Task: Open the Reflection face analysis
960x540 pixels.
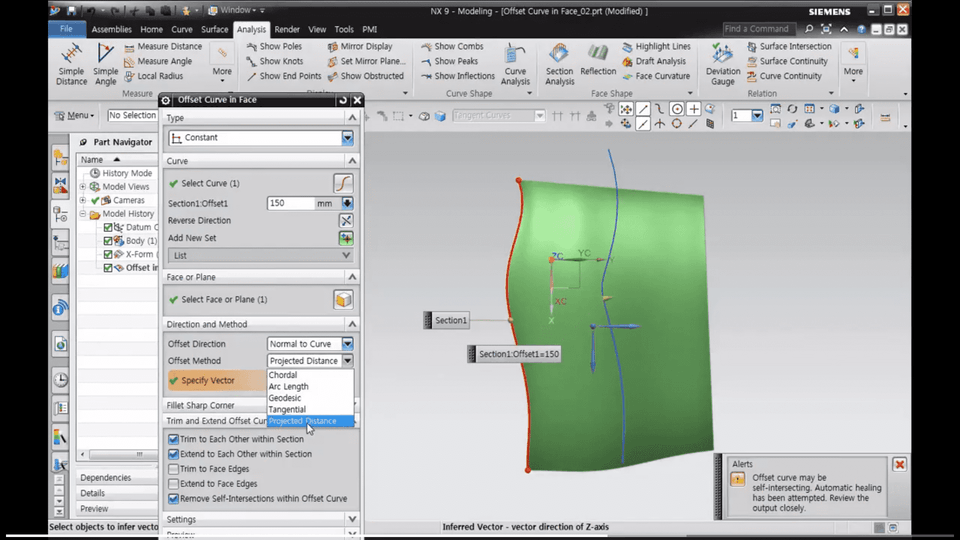Action: pyautogui.click(x=598, y=60)
